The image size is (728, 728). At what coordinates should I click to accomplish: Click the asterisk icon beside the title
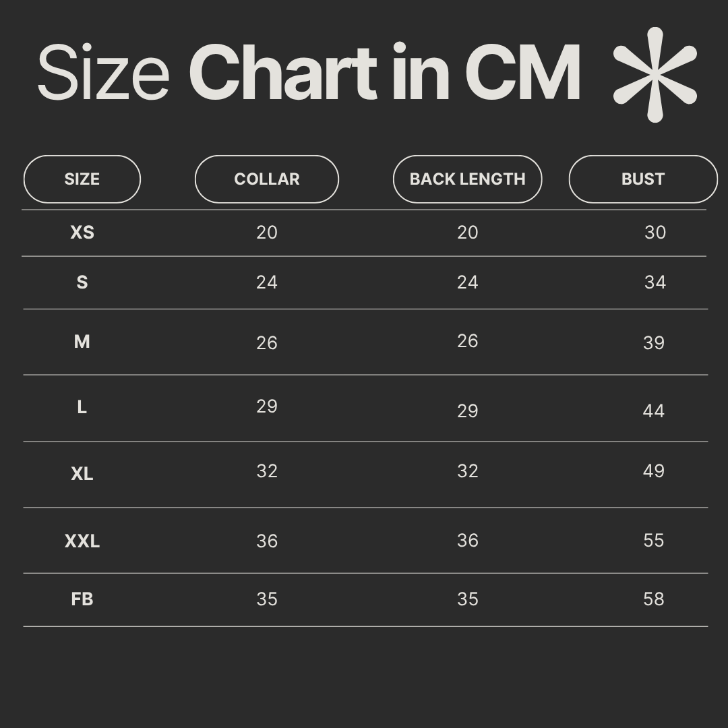(655, 74)
